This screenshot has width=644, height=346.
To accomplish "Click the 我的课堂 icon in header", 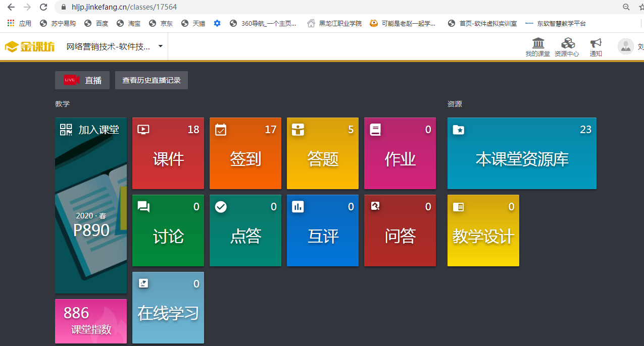I will (538, 43).
